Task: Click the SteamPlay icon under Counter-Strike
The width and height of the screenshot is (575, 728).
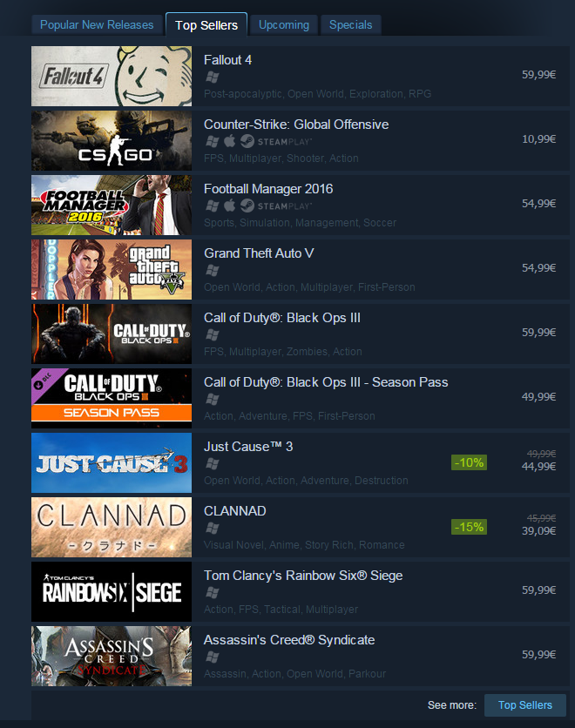Action: coord(276,141)
